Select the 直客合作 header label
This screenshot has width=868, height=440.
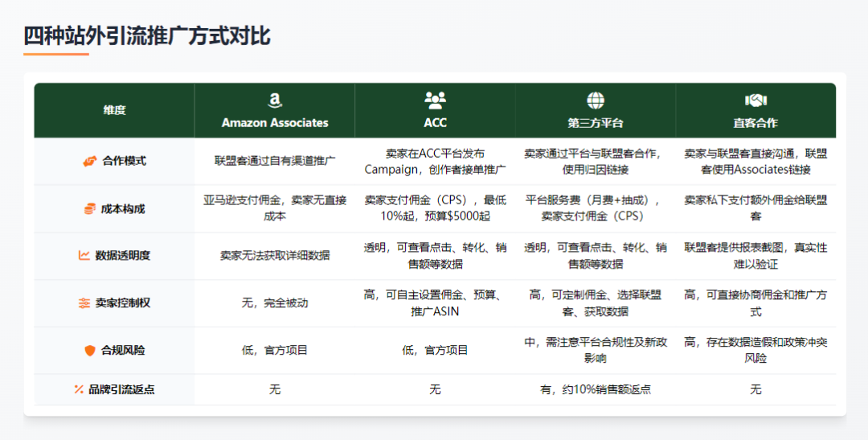click(x=755, y=123)
